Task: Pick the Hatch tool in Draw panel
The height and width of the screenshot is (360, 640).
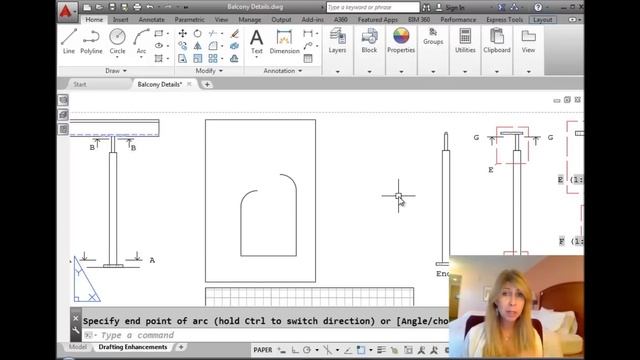Action: (x=159, y=58)
